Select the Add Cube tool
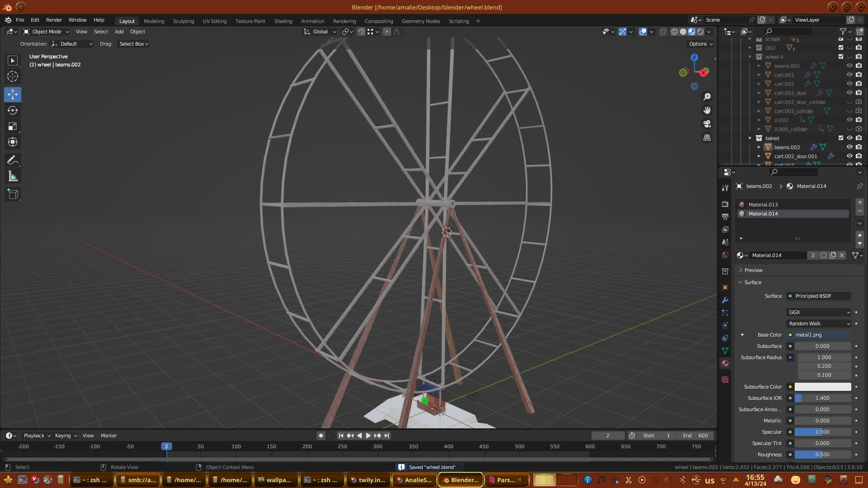Viewport: 868px width, 488px height. [x=13, y=194]
